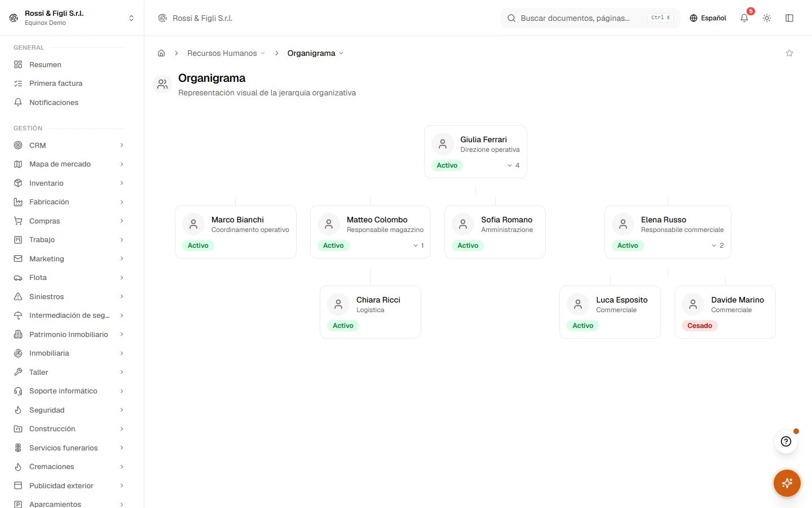Expand the Marketing sidebar section
Viewport: 812px width, 508px height.
tap(69, 259)
